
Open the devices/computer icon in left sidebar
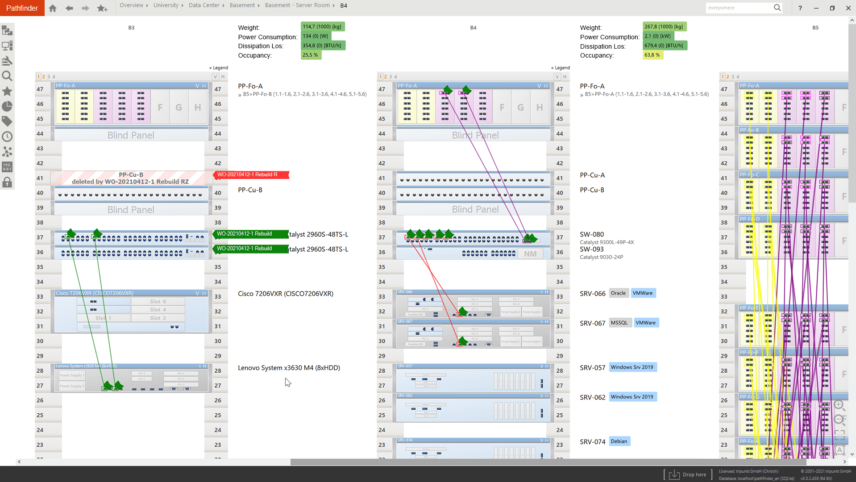click(7, 46)
